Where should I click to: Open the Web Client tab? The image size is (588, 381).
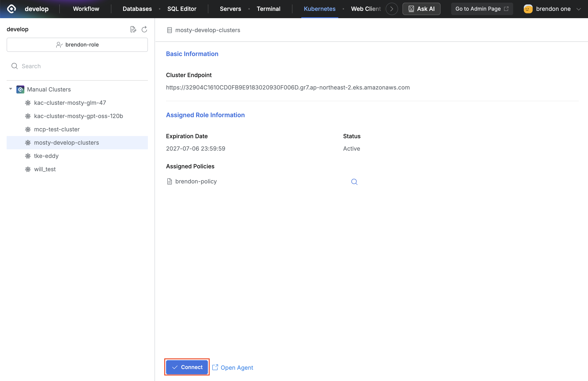click(366, 9)
